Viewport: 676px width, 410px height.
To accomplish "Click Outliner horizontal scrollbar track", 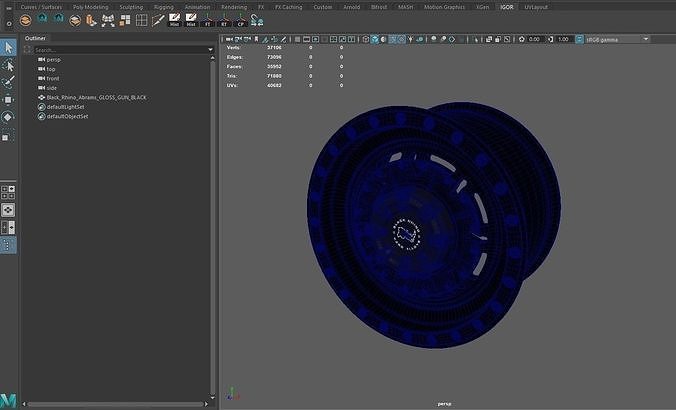I will click(116, 404).
